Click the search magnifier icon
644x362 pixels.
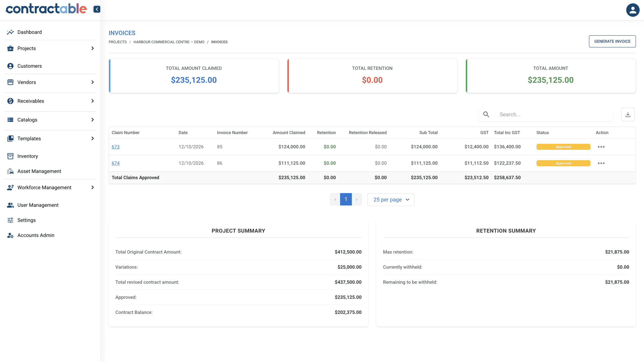coord(486,115)
